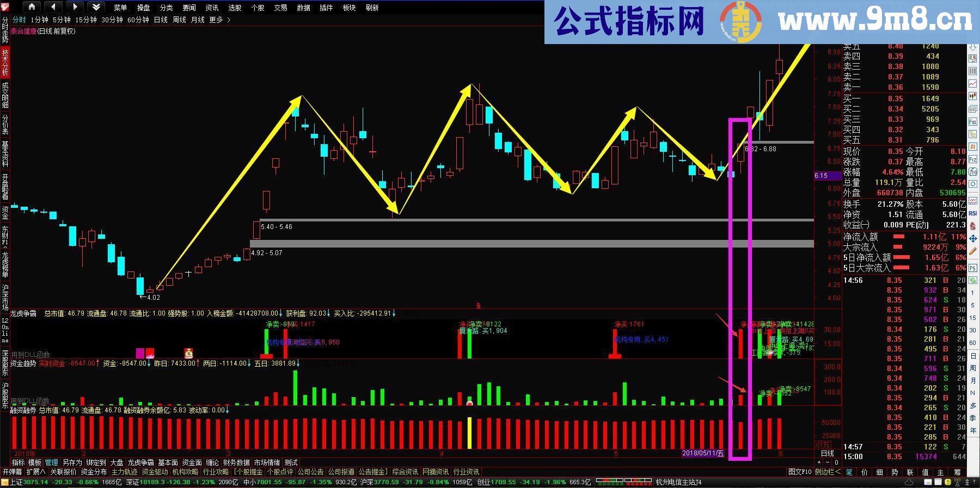Click the F10 icon in right toolbar
Viewport: 980px width, 488px height.
click(x=972, y=122)
